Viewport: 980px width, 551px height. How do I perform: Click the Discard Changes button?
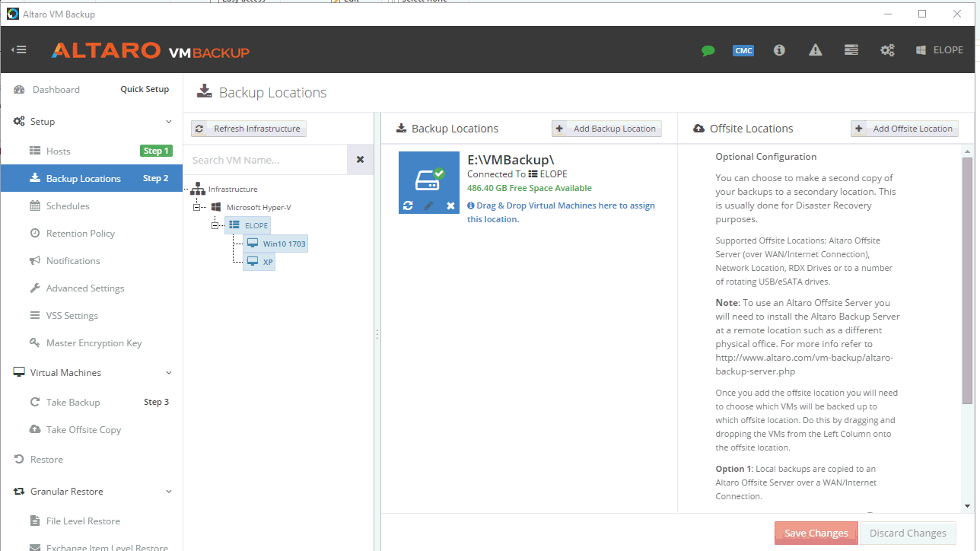908,533
